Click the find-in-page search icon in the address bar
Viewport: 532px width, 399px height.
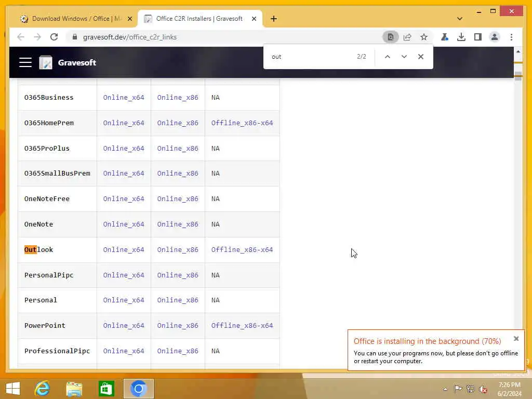click(x=391, y=37)
